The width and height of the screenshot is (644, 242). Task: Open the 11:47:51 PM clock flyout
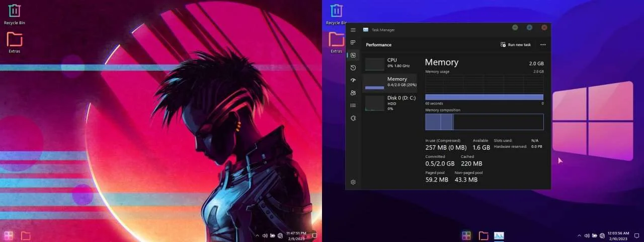tap(296, 235)
